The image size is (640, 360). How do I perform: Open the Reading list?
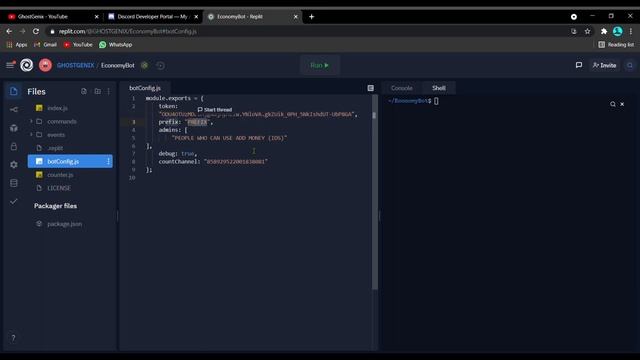pos(616,45)
